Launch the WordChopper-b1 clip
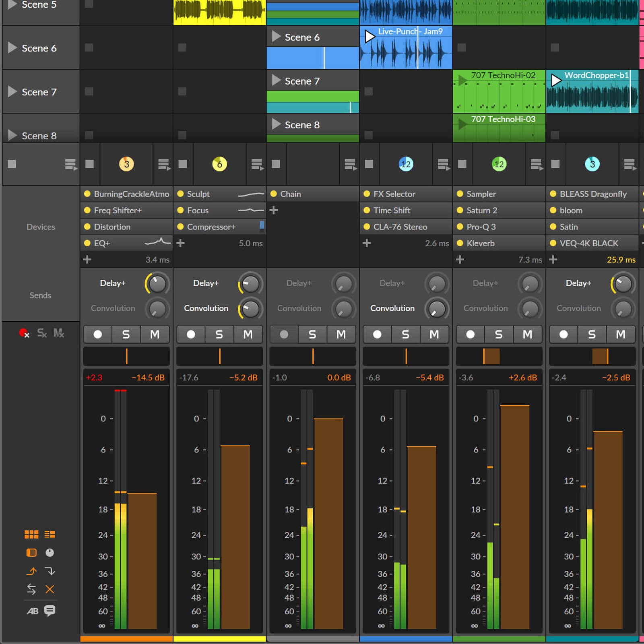 click(556, 80)
